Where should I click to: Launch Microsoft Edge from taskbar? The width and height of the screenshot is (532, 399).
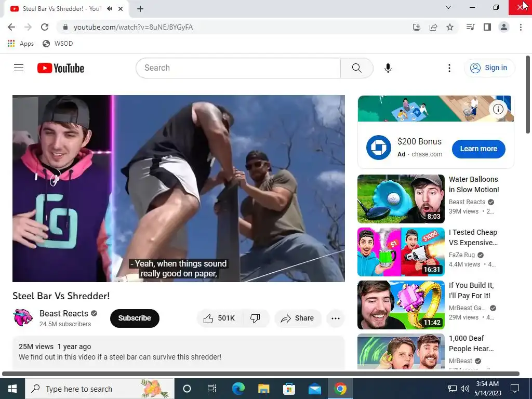(x=238, y=389)
